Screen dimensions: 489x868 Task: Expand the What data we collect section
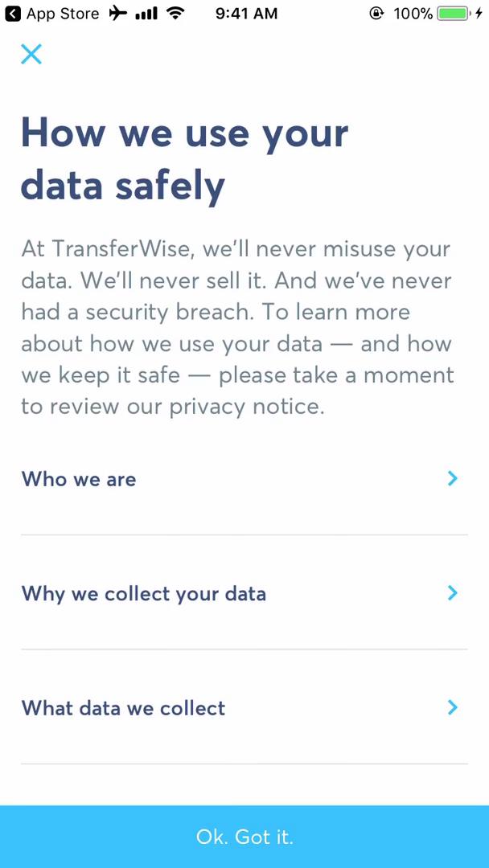tap(123, 708)
